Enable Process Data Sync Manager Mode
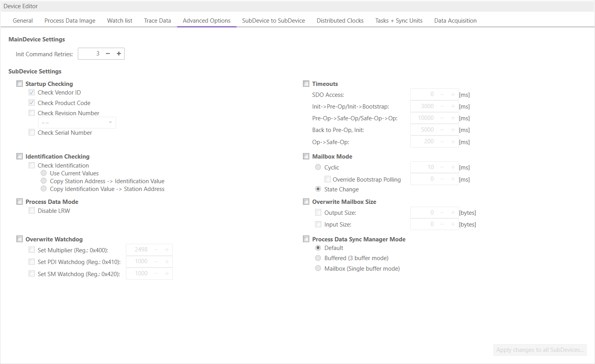 (x=306, y=239)
